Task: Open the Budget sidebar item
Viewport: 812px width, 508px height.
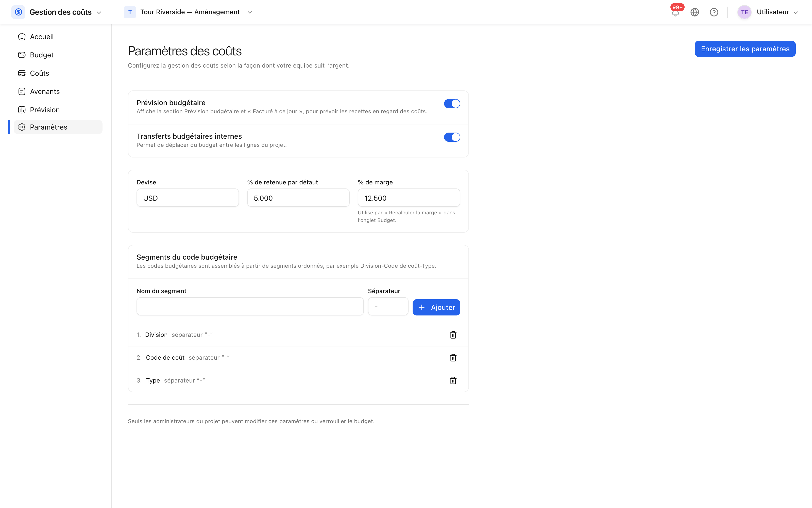Action: [x=58, y=55]
